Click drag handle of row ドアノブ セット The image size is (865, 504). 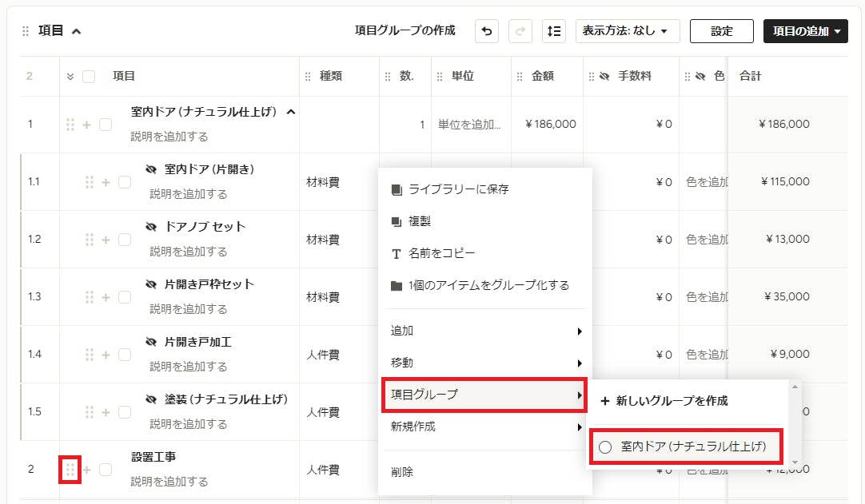[90, 240]
